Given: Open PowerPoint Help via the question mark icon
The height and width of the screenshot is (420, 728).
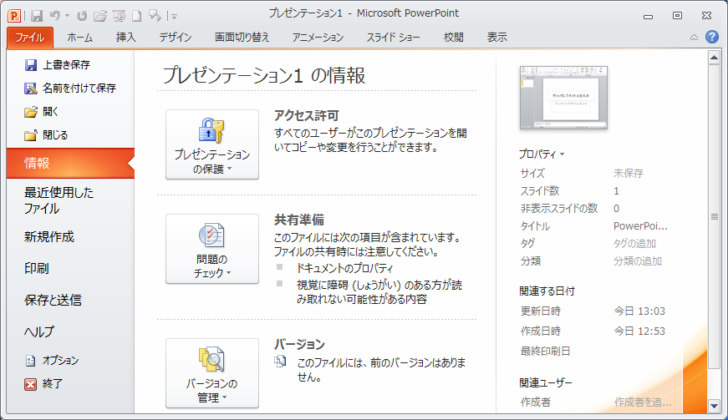Looking at the screenshot, I should [712, 37].
